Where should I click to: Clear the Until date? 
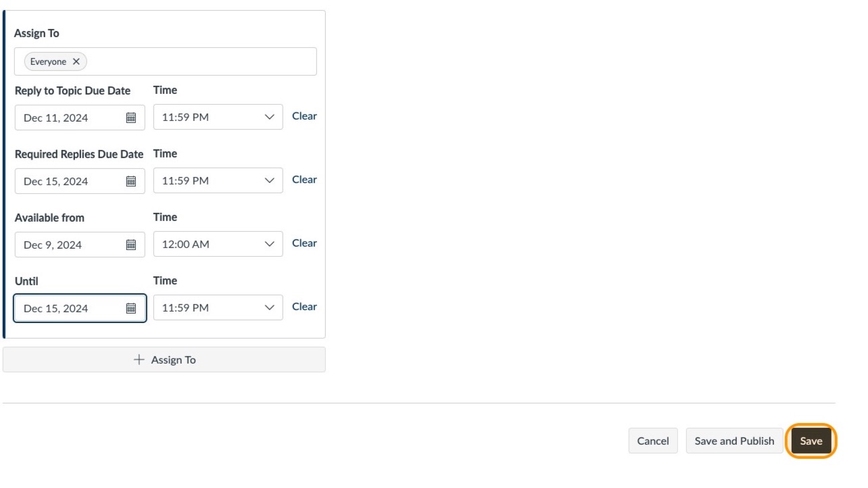(x=304, y=306)
